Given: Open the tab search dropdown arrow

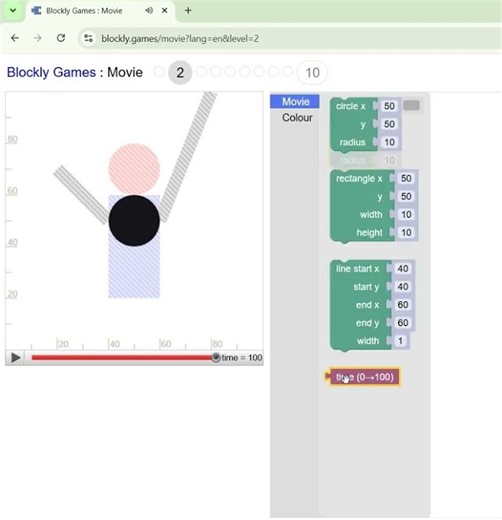Looking at the screenshot, I should (13, 10).
